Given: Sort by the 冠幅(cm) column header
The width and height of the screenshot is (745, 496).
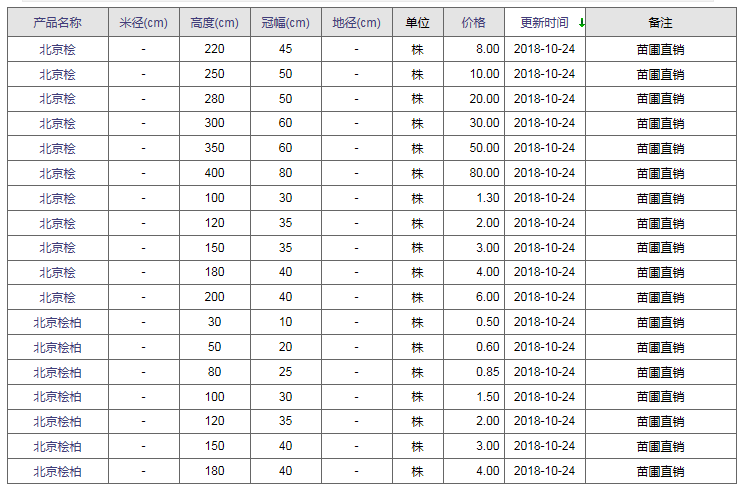Looking at the screenshot, I should point(286,22).
